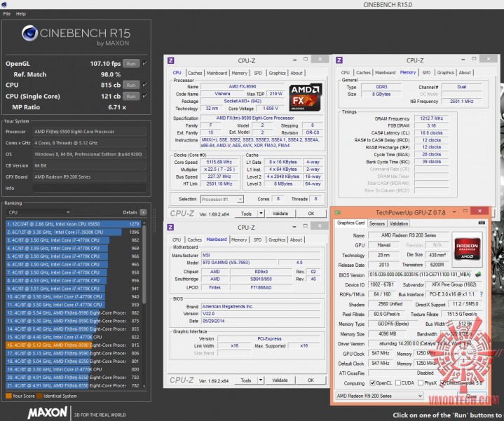Viewport: 504px width, 421px height.
Task: Click the GPU-Z Graphics Card tab
Action: 350,223
